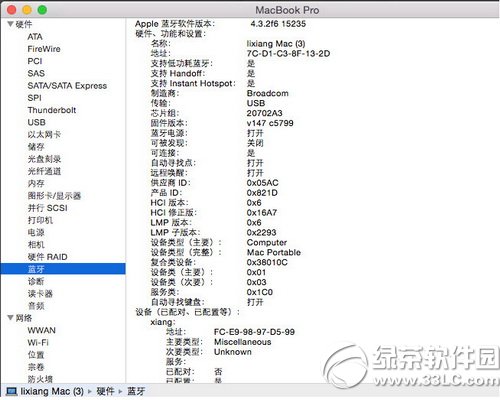This screenshot has height=400, width=500.
Task: Open the 并行 SCSI item
Action: (x=47, y=208)
